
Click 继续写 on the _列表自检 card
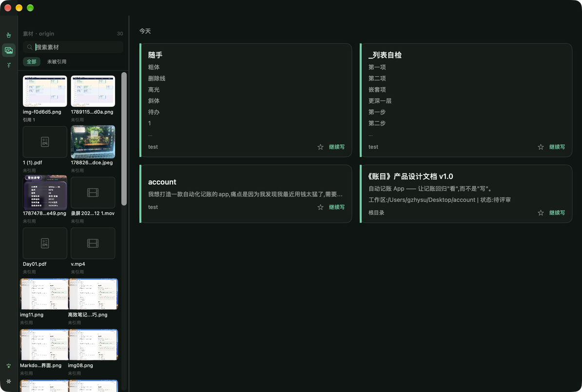[x=557, y=147]
